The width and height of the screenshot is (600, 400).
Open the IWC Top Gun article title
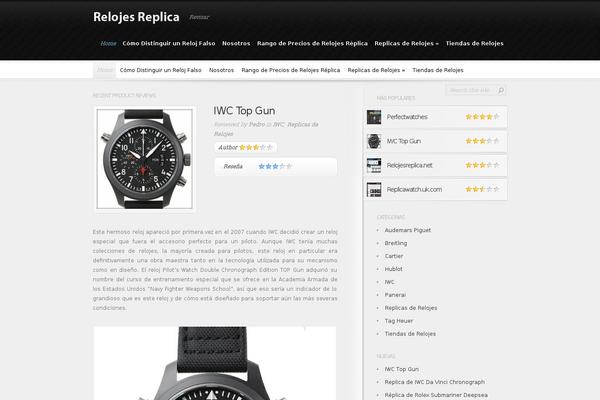(244, 111)
